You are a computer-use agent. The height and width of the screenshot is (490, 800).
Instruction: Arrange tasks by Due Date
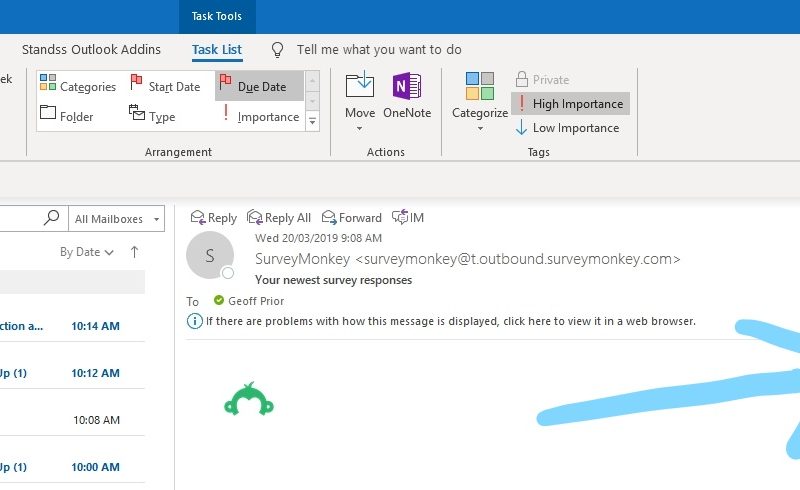click(x=259, y=86)
